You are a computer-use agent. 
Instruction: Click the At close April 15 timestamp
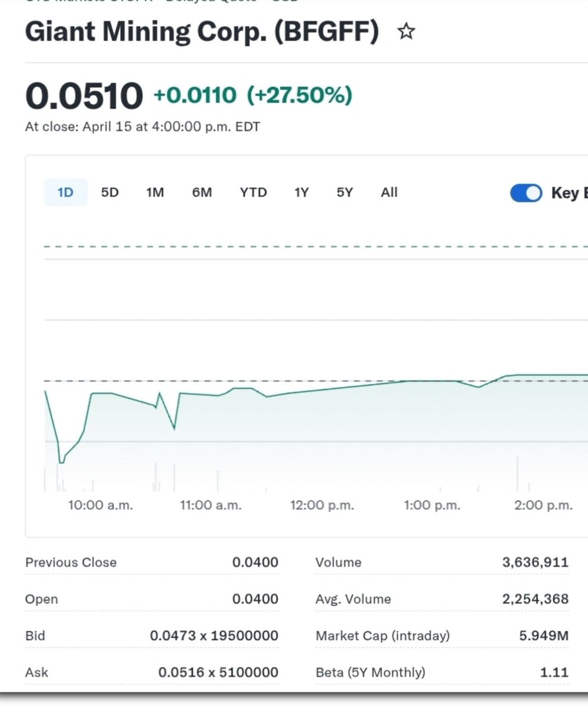click(x=142, y=126)
